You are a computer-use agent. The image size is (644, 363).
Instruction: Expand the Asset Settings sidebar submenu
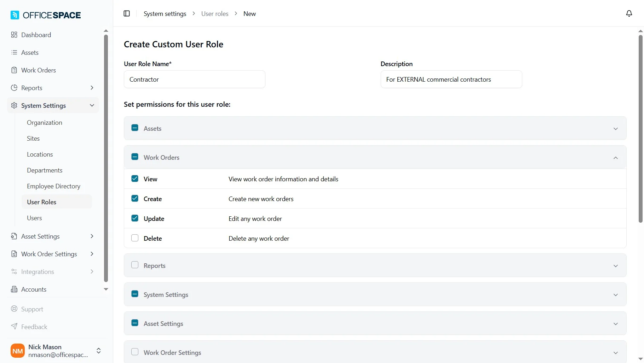92,236
